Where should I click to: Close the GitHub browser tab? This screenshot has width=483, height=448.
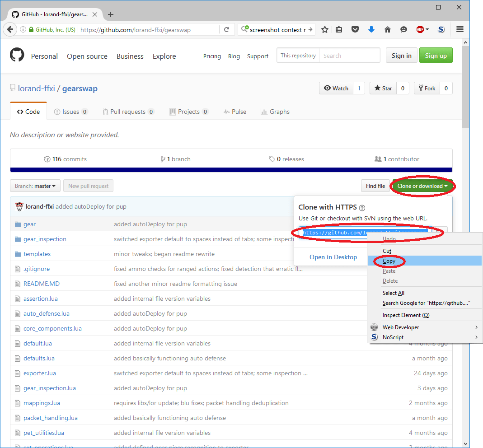[x=95, y=14]
